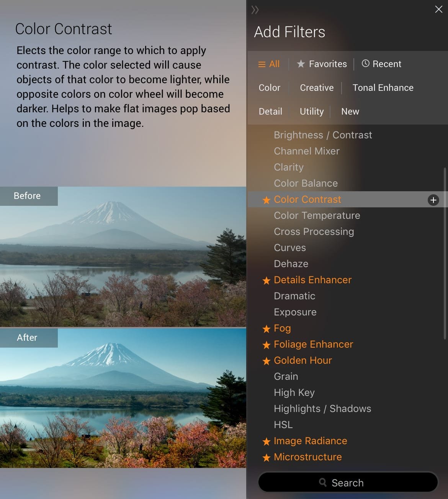
Task: Click the filter list vertical scrollbar
Action: (x=445, y=253)
